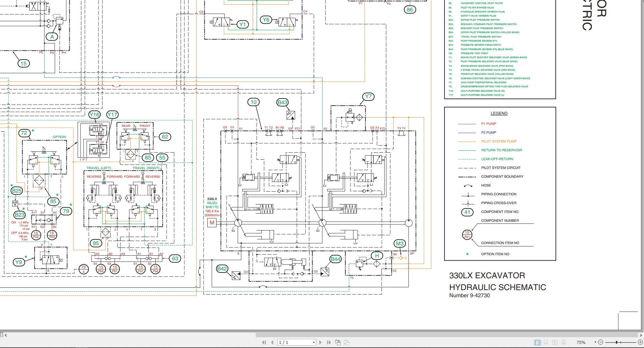Click the Y9 solenoid callout

point(19,262)
